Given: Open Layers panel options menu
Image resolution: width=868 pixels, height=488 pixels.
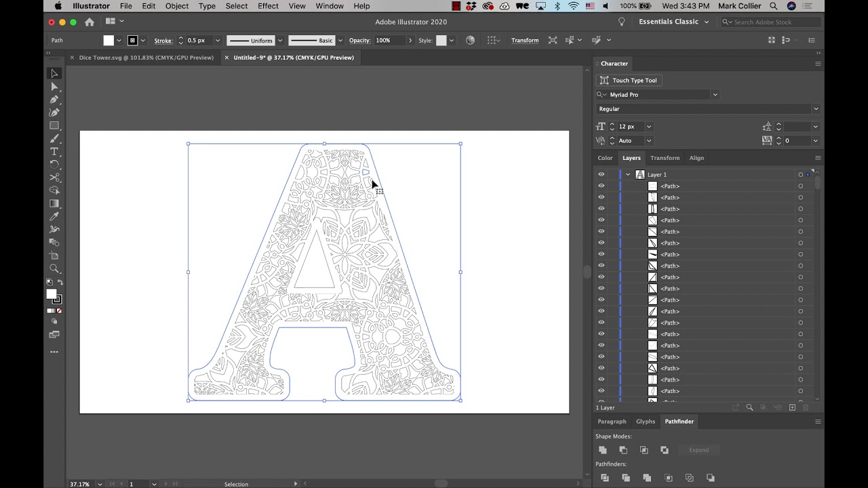Looking at the screenshot, I should click(818, 158).
